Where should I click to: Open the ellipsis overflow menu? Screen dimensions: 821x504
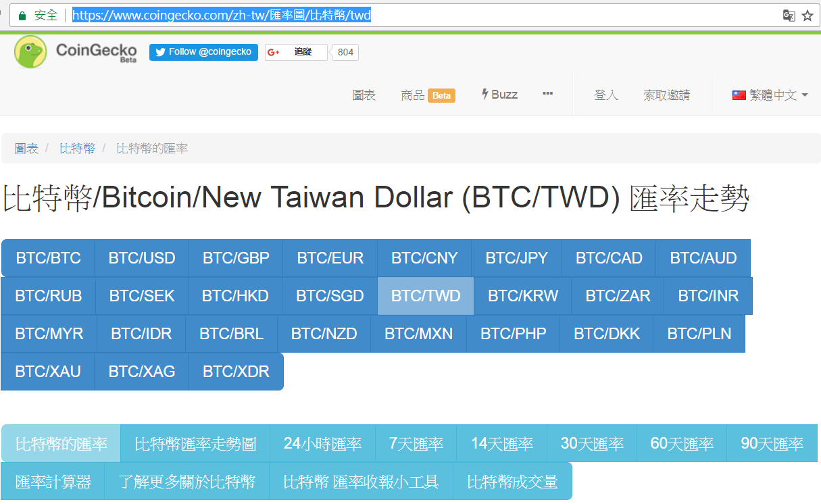(547, 94)
